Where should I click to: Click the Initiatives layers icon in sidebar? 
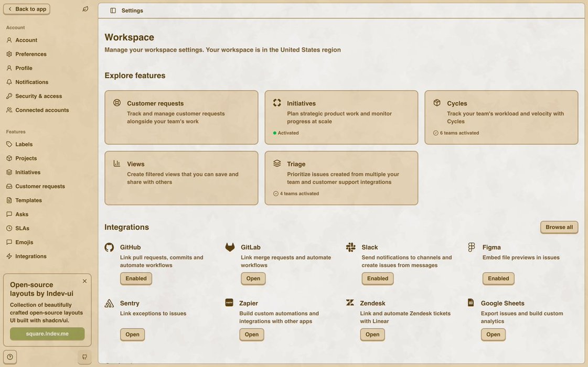pos(9,172)
